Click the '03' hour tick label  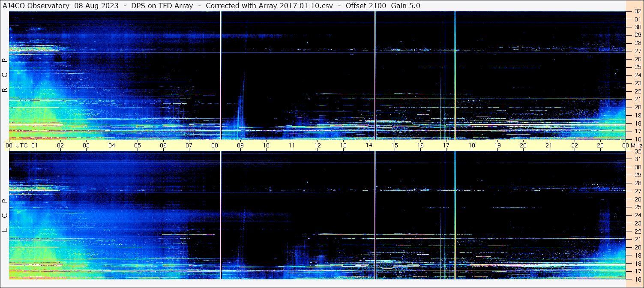tap(86, 145)
